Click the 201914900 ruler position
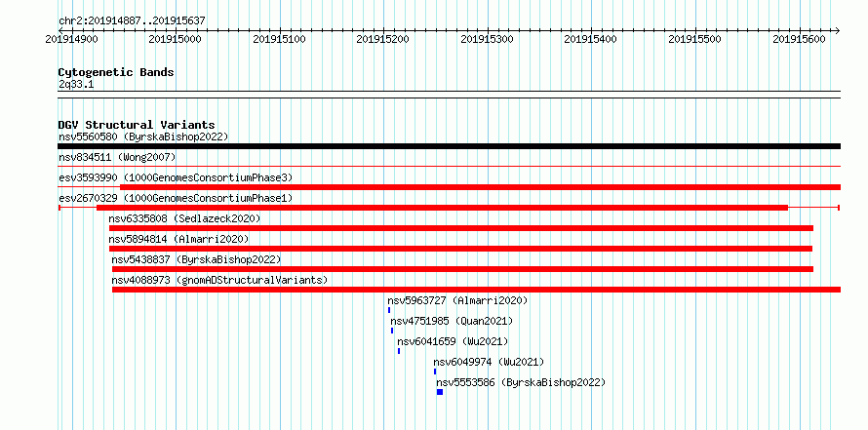The width and height of the screenshot is (868, 430). [x=71, y=39]
